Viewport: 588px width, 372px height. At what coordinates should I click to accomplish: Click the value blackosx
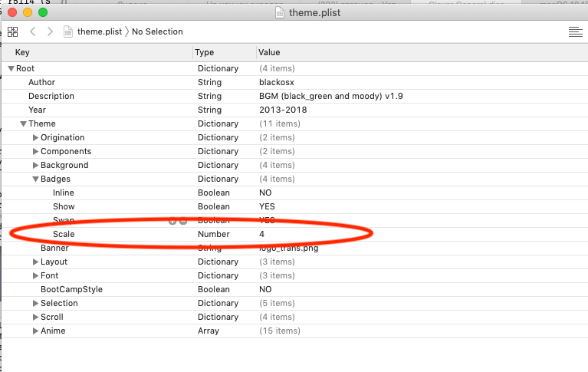pos(277,82)
